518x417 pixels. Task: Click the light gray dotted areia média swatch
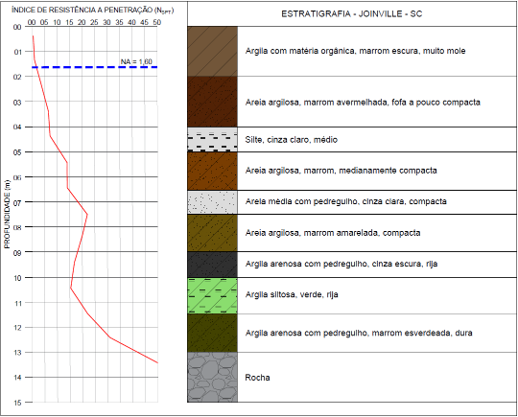click(x=212, y=202)
